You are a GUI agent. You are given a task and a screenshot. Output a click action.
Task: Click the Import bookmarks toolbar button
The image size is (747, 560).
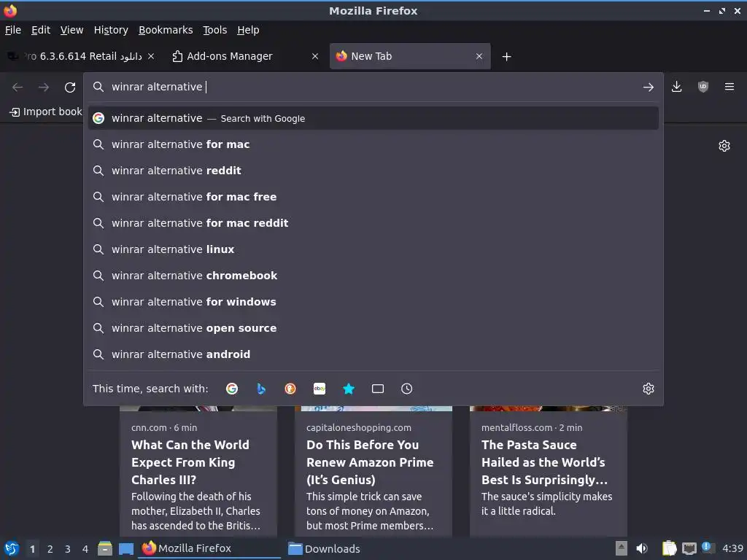click(46, 112)
